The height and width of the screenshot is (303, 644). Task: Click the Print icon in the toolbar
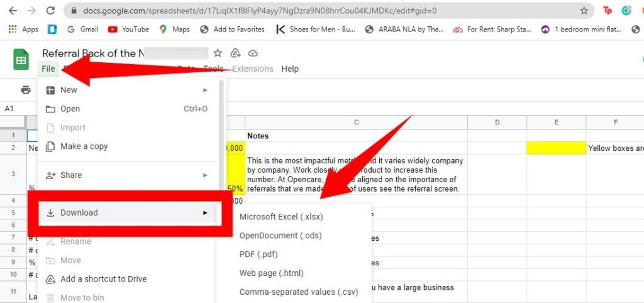[26, 89]
